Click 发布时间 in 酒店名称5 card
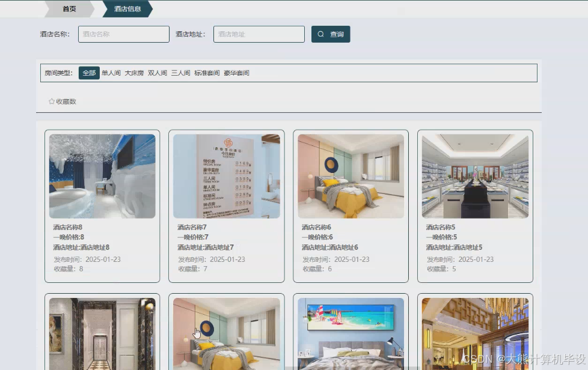 tap(460, 259)
